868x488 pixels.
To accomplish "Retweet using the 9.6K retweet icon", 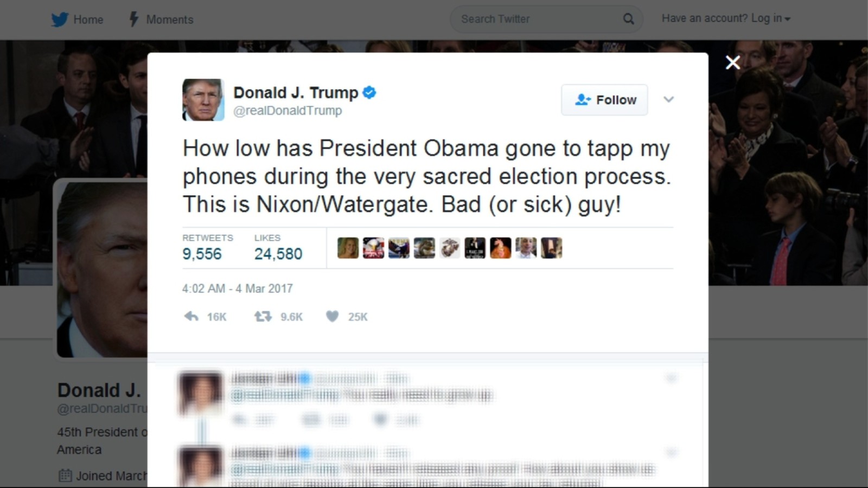I will pyautogui.click(x=263, y=316).
